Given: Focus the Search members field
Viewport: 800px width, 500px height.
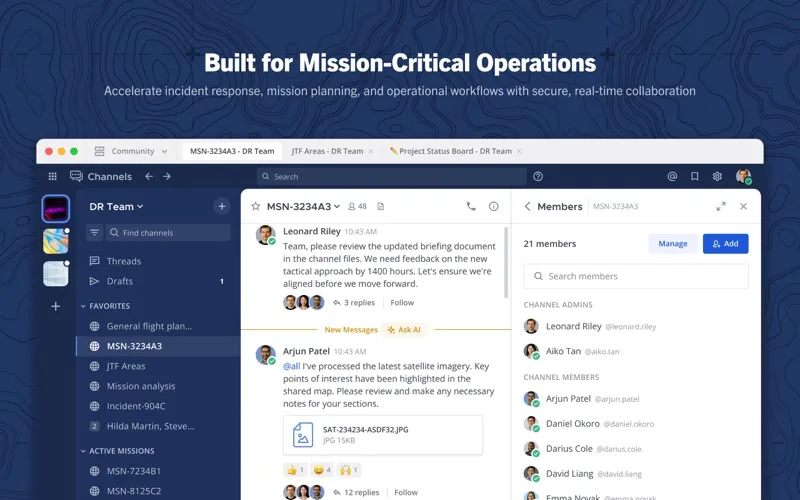Looking at the screenshot, I should [636, 276].
